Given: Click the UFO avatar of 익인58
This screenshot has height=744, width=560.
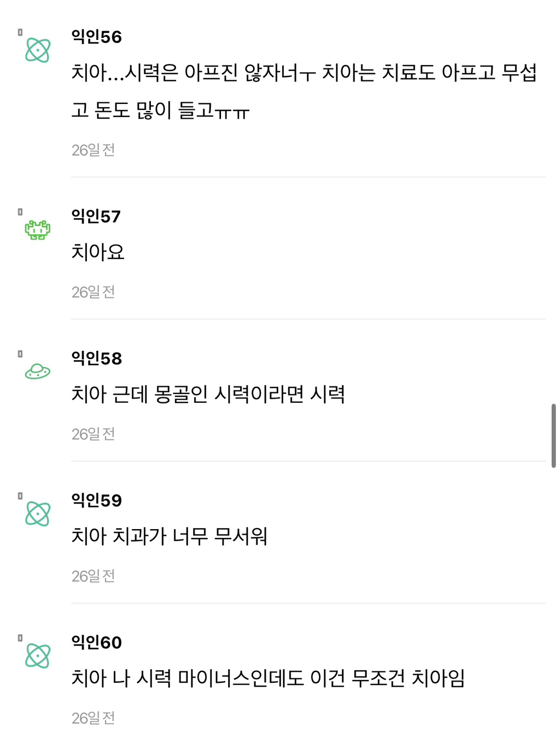Looking at the screenshot, I should point(38,372).
